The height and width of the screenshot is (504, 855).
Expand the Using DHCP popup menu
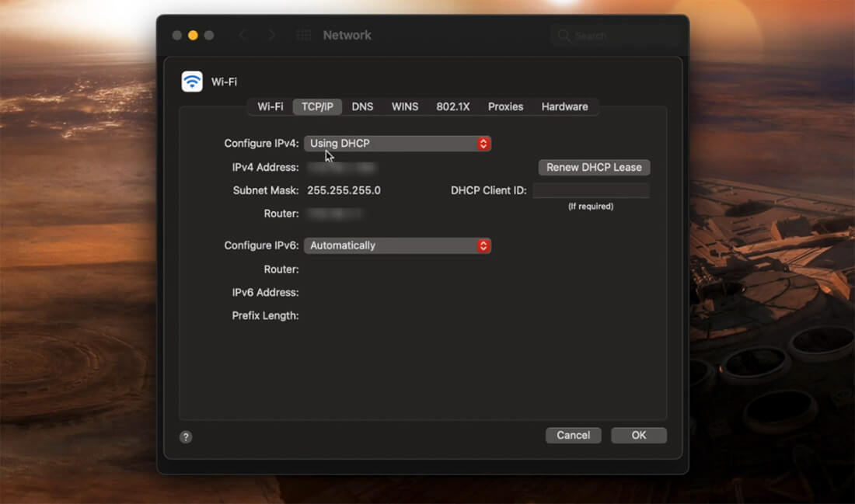click(x=397, y=144)
